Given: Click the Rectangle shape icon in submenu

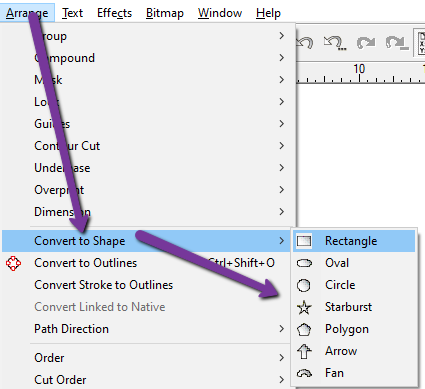Looking at the screenshot, I should 304,241.
